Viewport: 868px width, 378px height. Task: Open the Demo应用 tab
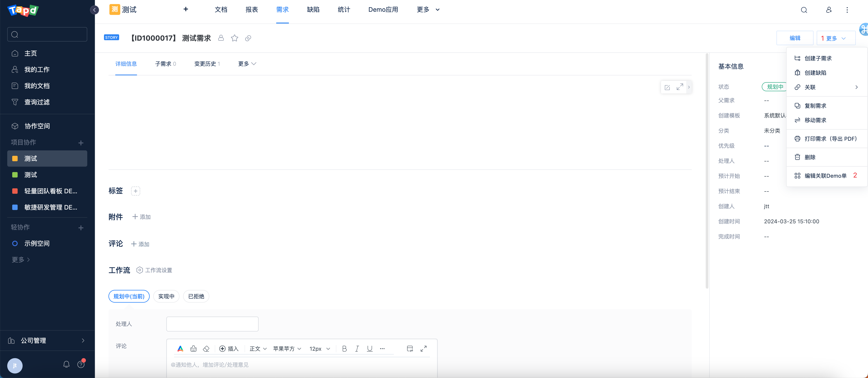[383, 9]
